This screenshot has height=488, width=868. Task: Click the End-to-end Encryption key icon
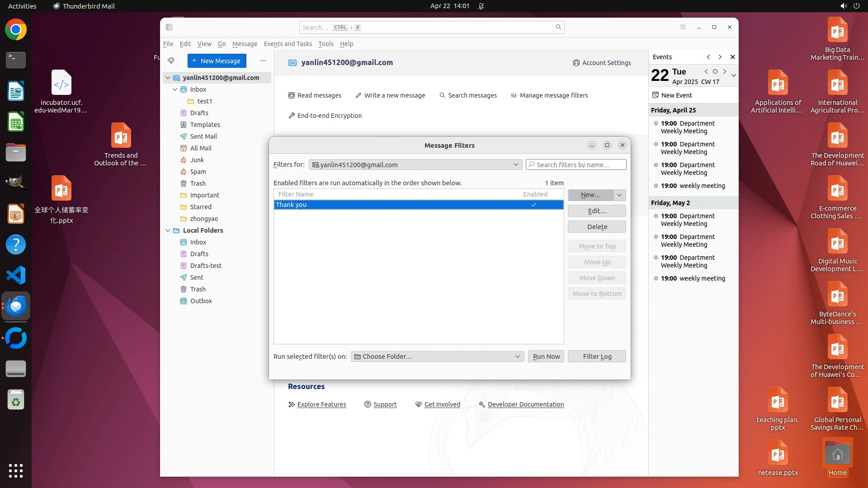[292, 116]
